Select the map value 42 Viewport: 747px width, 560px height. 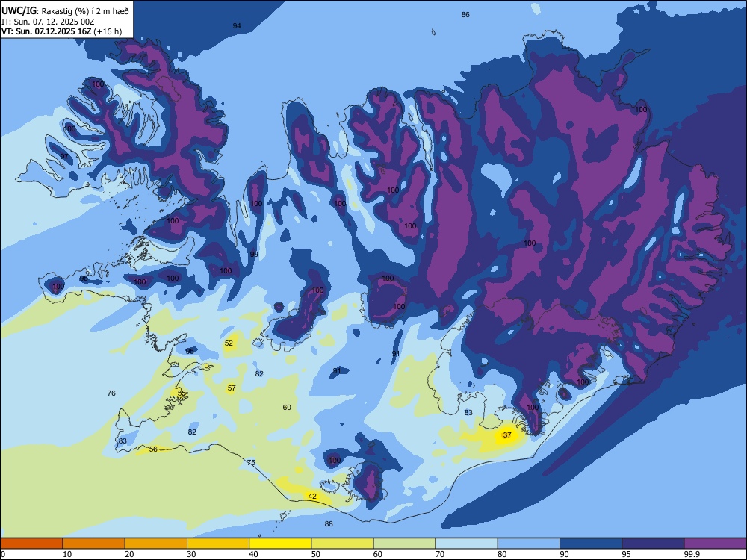click(312, 497)
